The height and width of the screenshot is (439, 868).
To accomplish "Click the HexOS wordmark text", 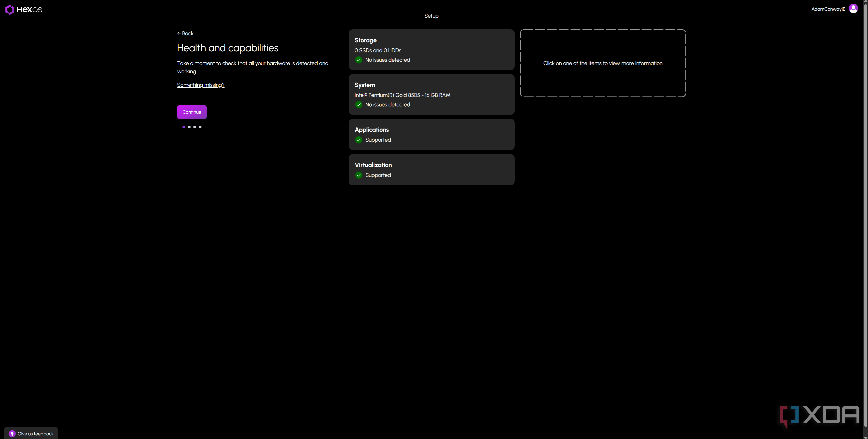I will click(29, 10).
